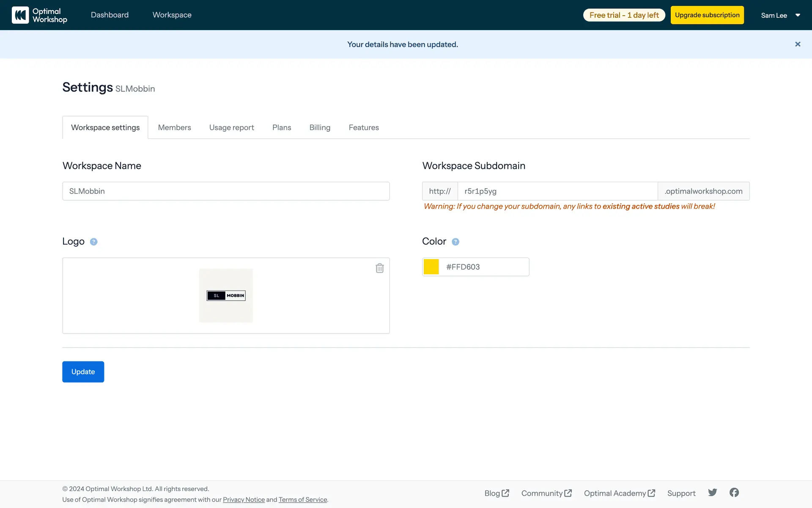812x508 pixels.
Task: Click the Workspace Name input field
Action: [x=226, y=191]
